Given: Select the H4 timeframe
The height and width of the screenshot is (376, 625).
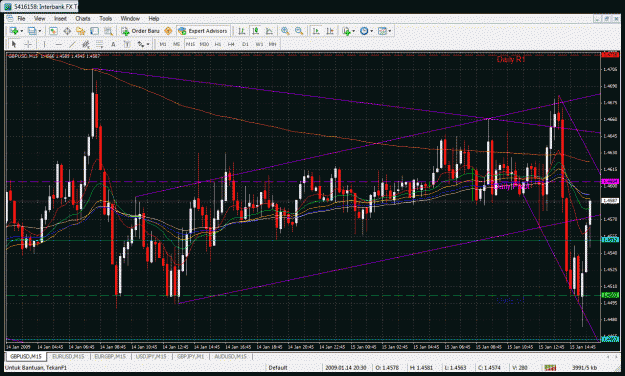Looking at the screenshot, I should tap(231, 44).
